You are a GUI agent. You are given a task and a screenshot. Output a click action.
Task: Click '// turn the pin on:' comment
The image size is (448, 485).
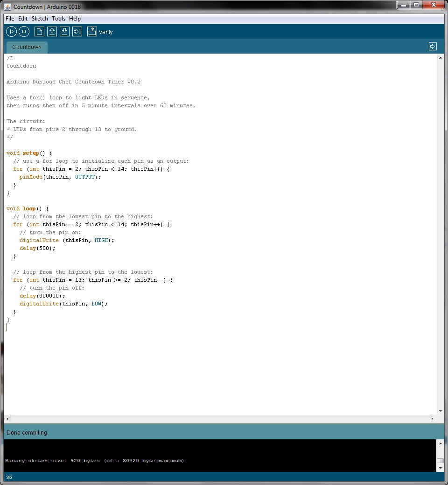[x=50, y=232]
